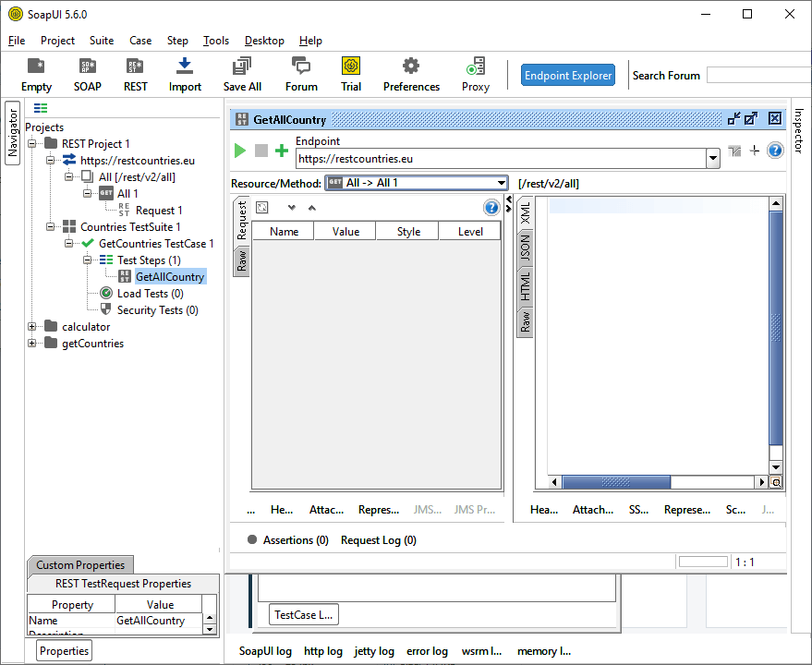
Task: Open the Navigator side tab
Action: [x=12, y=133]
